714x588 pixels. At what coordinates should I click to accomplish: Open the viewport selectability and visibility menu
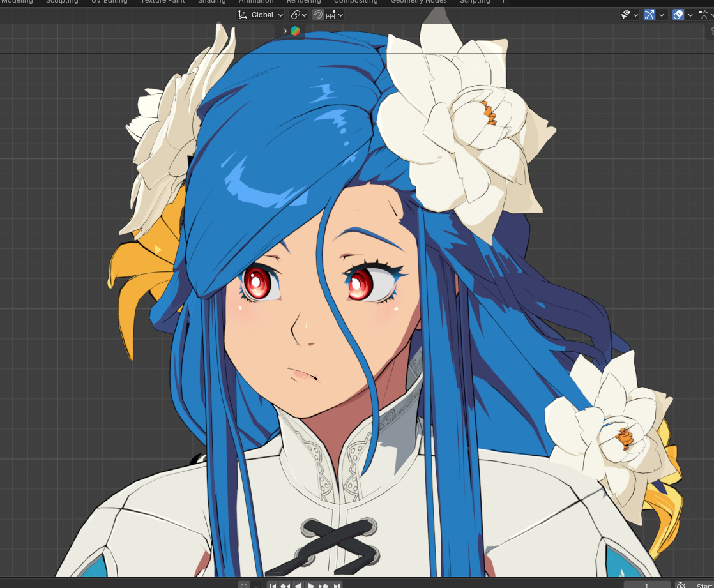tap(629, 15)
